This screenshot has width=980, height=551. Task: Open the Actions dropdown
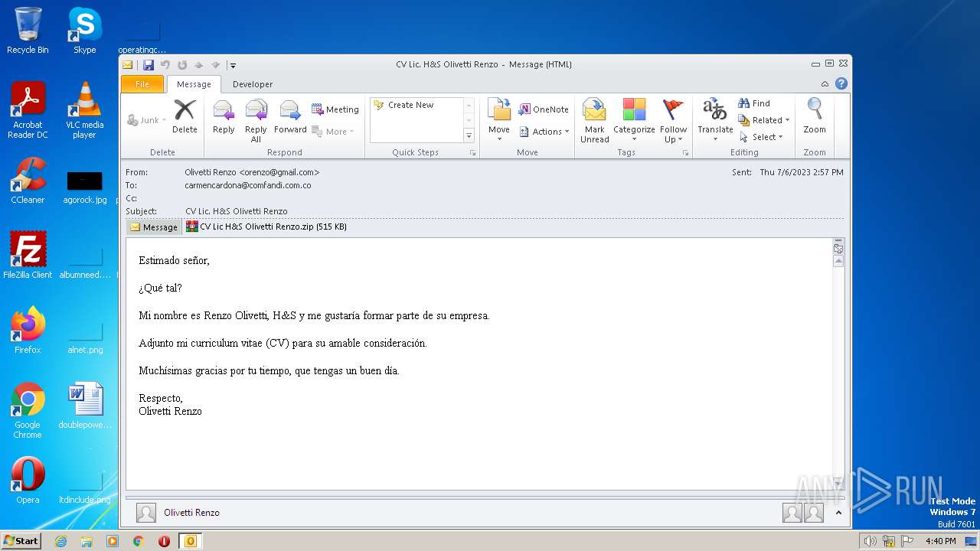[x=544, y=132]
